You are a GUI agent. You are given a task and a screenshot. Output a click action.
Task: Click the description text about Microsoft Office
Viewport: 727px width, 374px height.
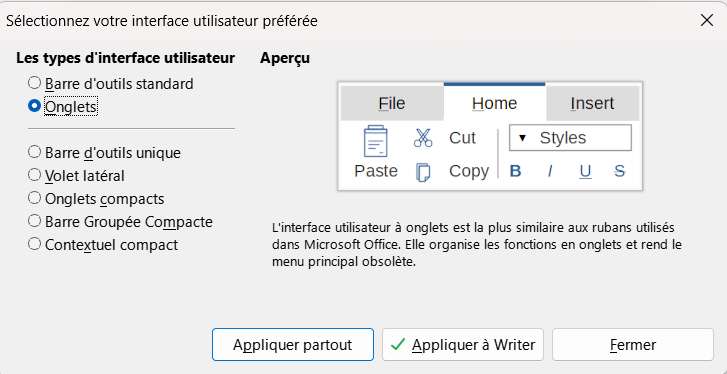(477, 246)
